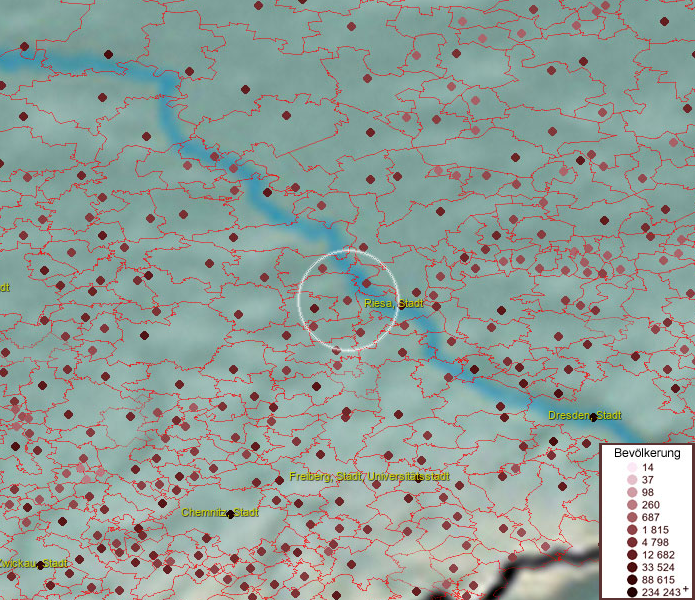
Task: Pick the legend swatch for 12 682
Action: coord(632,554)
